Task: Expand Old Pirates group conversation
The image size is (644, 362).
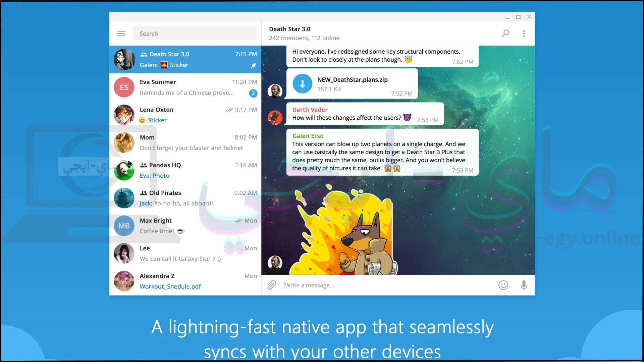Action: tap(185, 197)
